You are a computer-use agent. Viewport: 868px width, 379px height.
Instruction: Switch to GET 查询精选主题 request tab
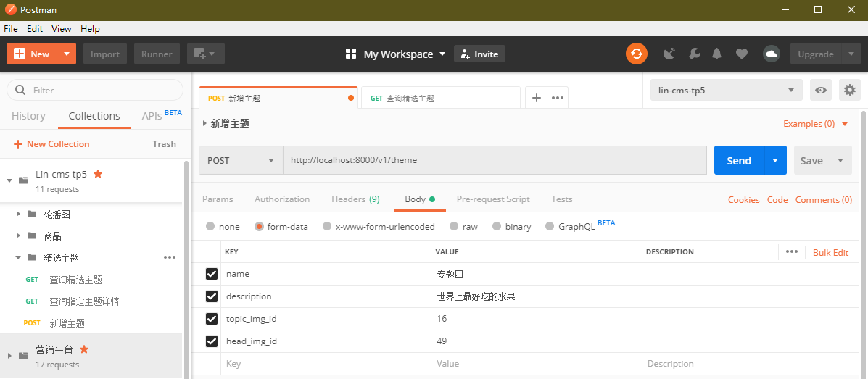(439, 98)
